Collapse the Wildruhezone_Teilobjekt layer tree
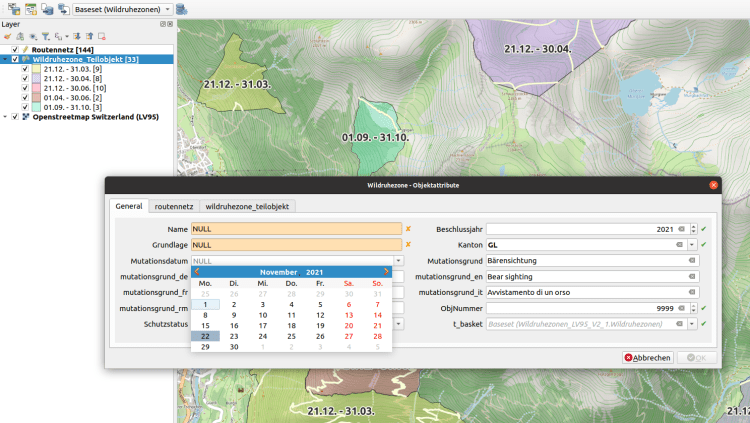The height and width of the screenshot is (423, 750). (5, 59)
